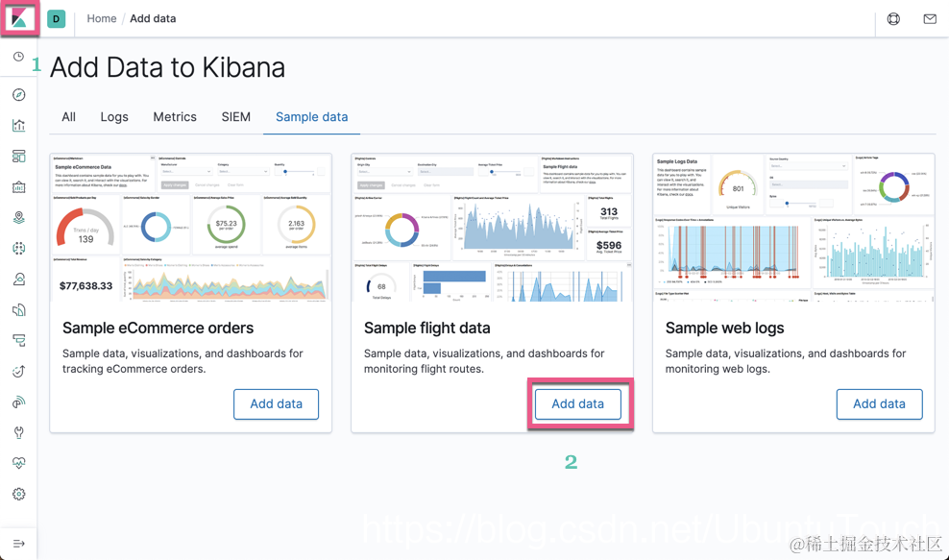Add data for Sample eCommerce orders
The height and width of the screenshot is (560, 949).
coord(276,403)
